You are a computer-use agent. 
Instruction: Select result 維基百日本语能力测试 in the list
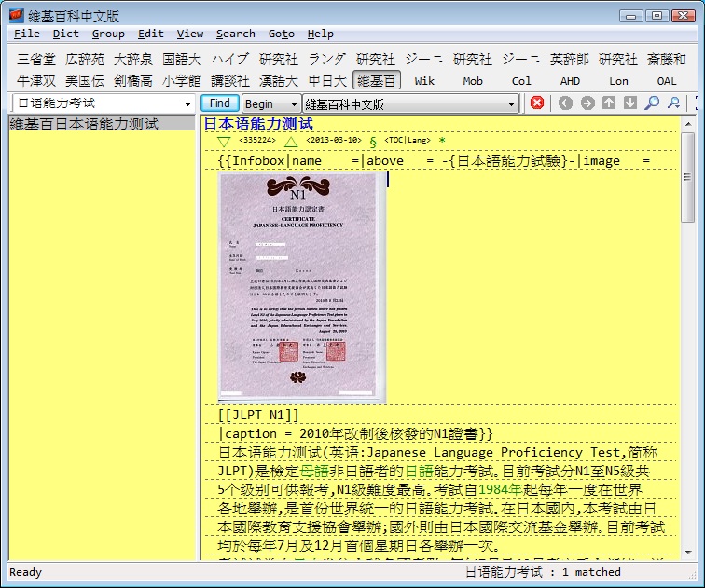(102, 124)
